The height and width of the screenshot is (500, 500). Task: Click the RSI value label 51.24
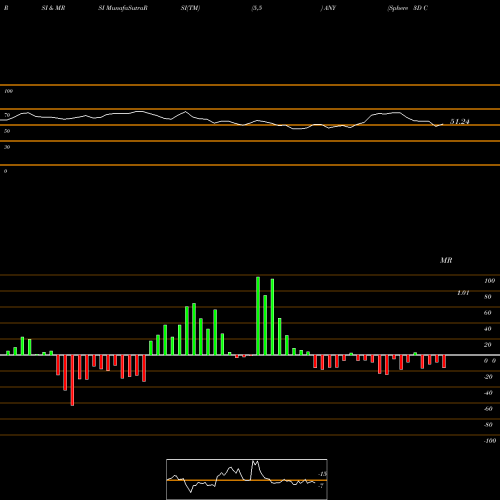[460, 122]
